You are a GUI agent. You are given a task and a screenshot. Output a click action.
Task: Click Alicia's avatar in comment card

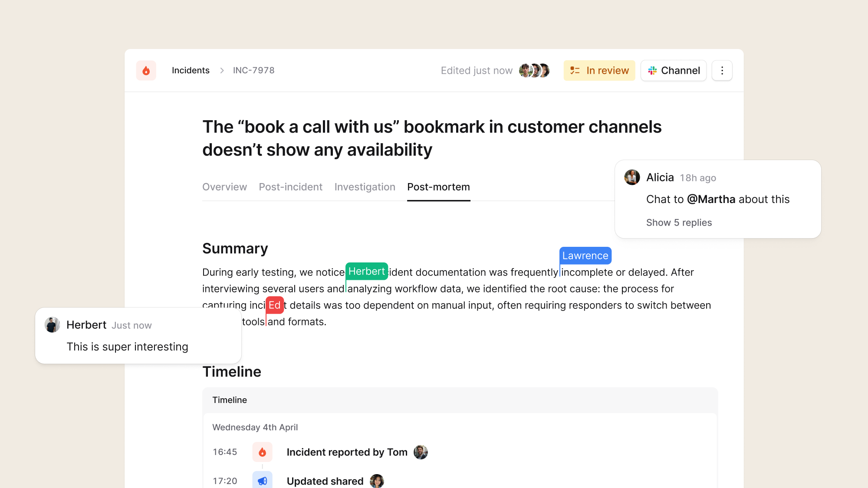coord(632,177)
